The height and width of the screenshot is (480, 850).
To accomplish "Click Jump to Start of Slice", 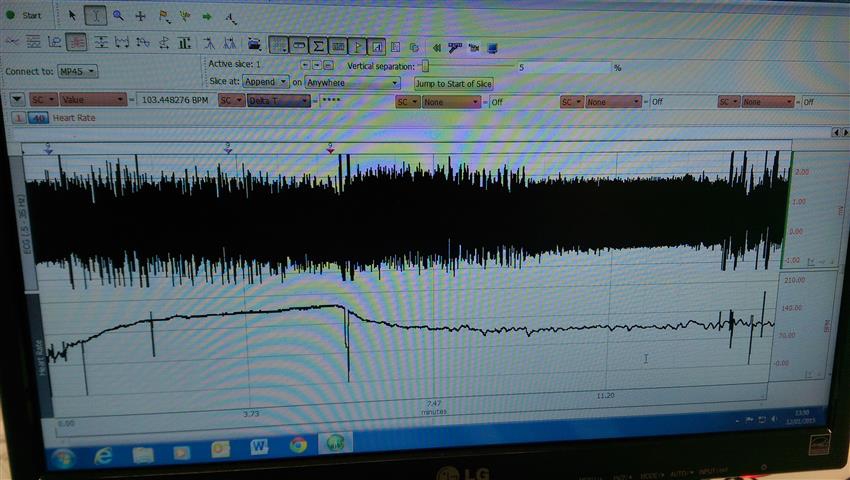I will point(454,83).
